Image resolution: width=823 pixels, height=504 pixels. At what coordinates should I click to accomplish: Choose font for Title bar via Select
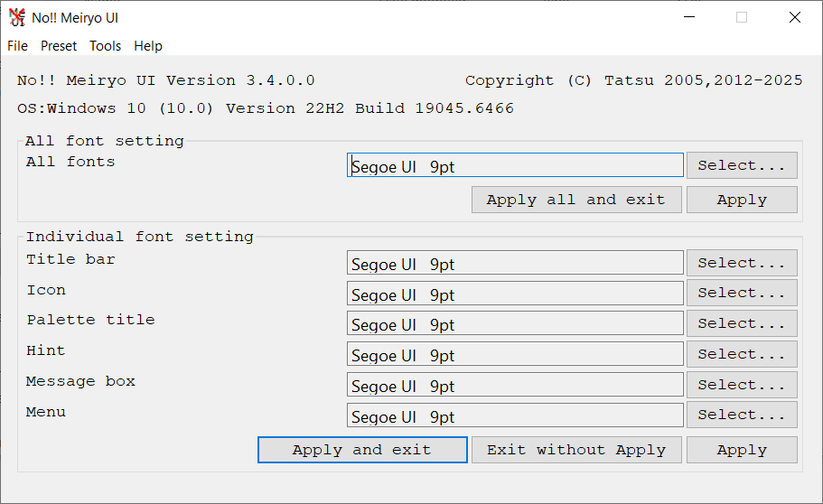741,263
